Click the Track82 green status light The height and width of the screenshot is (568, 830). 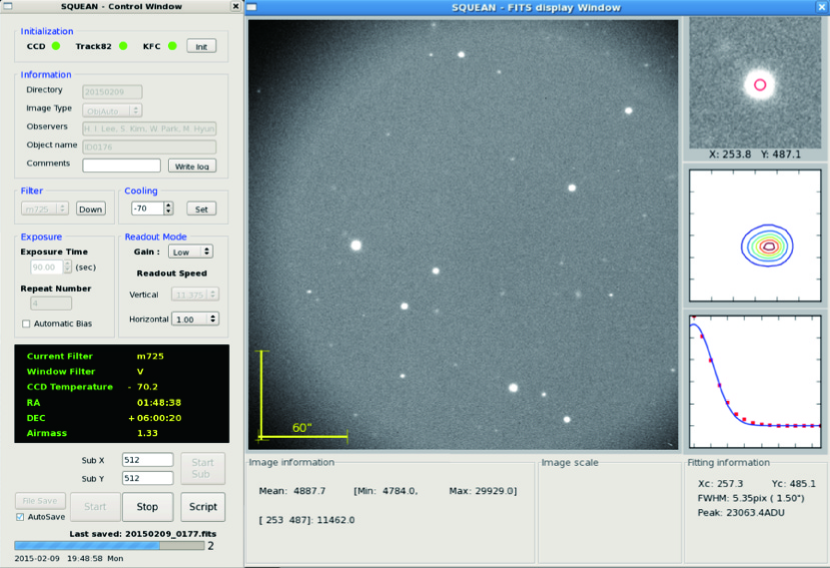(x=122, y=46)
